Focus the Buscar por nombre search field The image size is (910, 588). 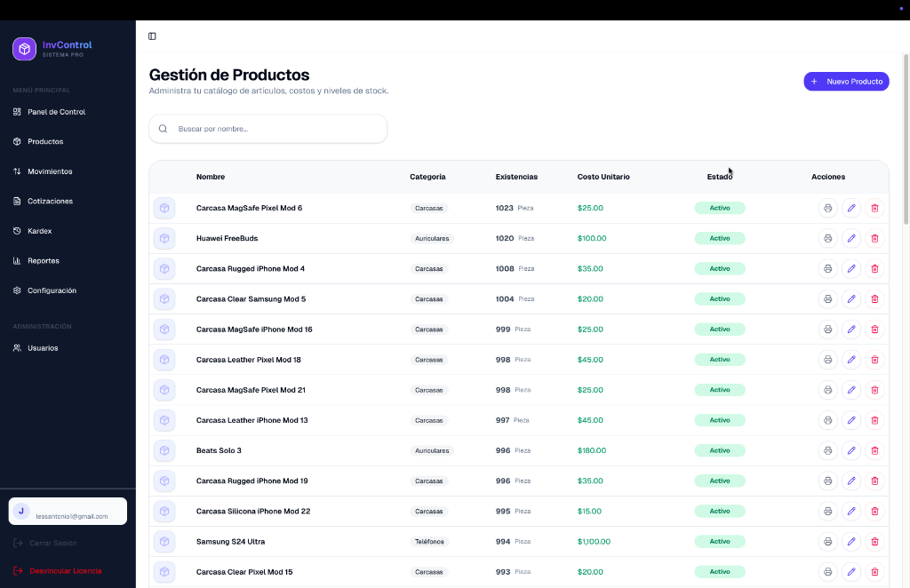pyautogui.click(x=277, y=129)
